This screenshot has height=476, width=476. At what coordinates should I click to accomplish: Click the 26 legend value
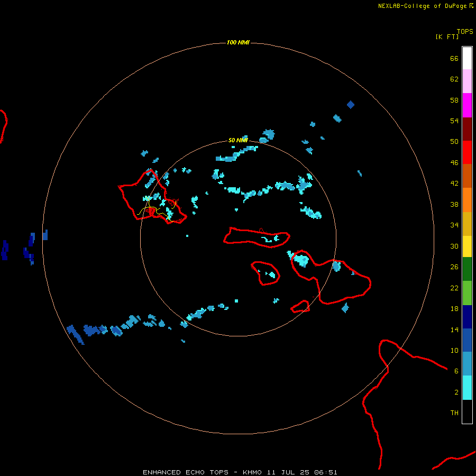pos(454,267)
